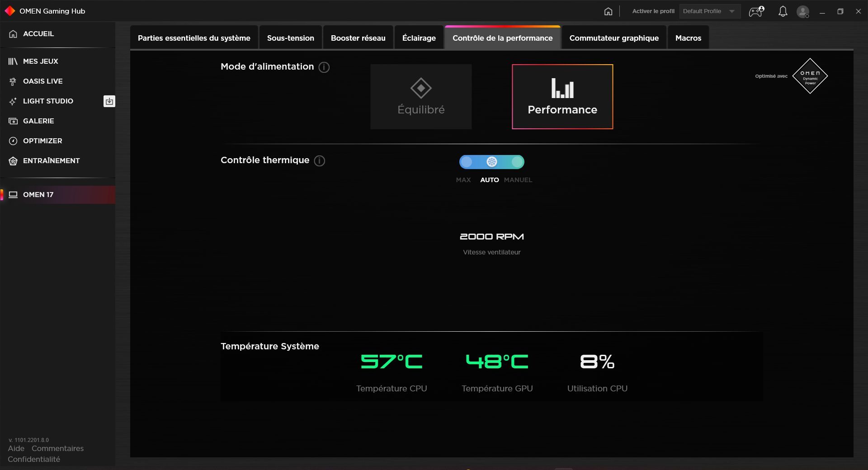Click the AUTO snowflake knob on thermal slider
Screen dimensions: 868x470
coord(492,162)
